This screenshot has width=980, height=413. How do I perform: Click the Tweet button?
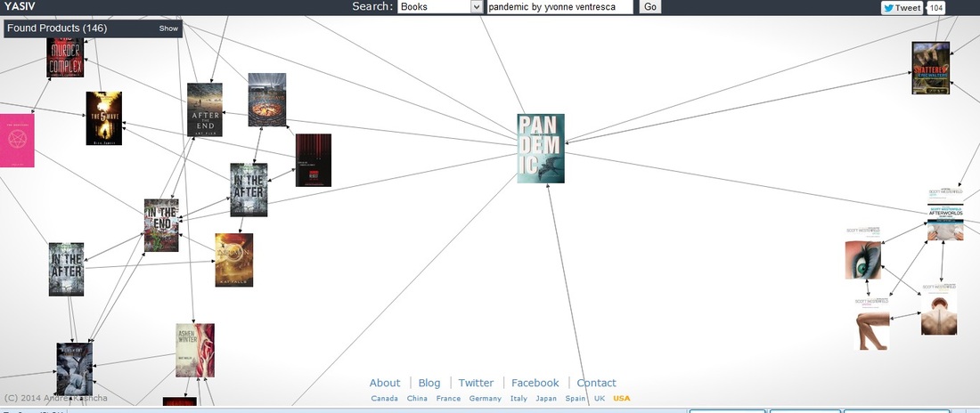click(x=902, y=7)
